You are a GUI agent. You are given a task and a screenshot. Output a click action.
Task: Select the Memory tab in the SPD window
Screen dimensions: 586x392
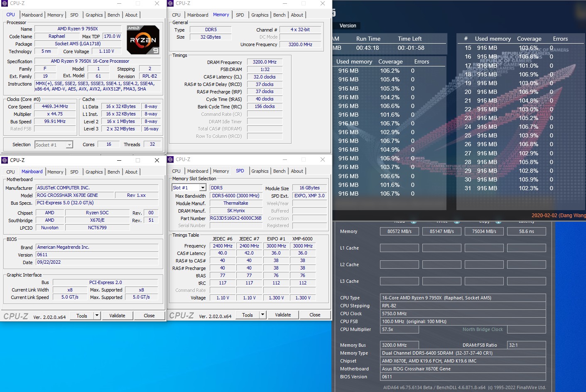(221, 171)
